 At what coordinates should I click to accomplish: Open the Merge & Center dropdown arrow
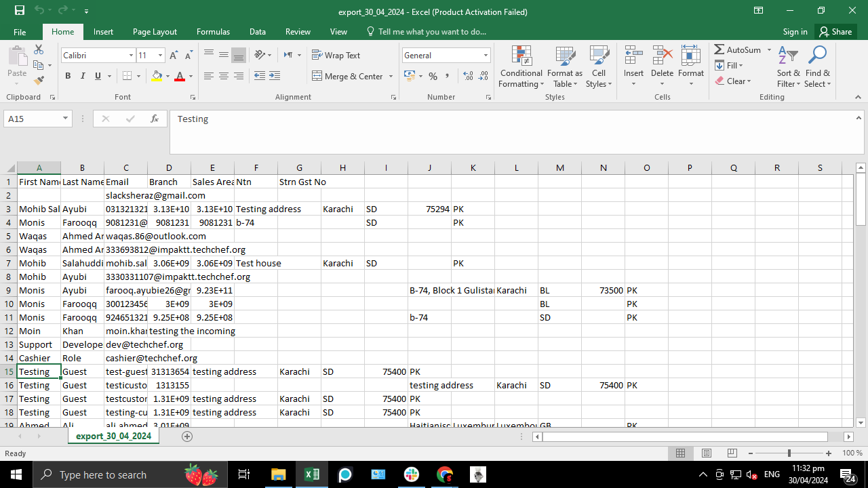click(391, 77)
